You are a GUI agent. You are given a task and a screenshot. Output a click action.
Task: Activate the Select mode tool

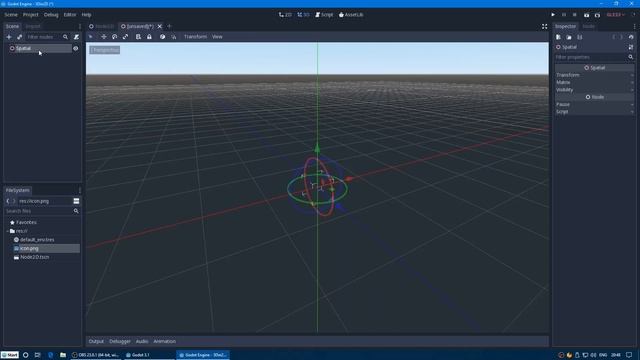coord(91,37)
